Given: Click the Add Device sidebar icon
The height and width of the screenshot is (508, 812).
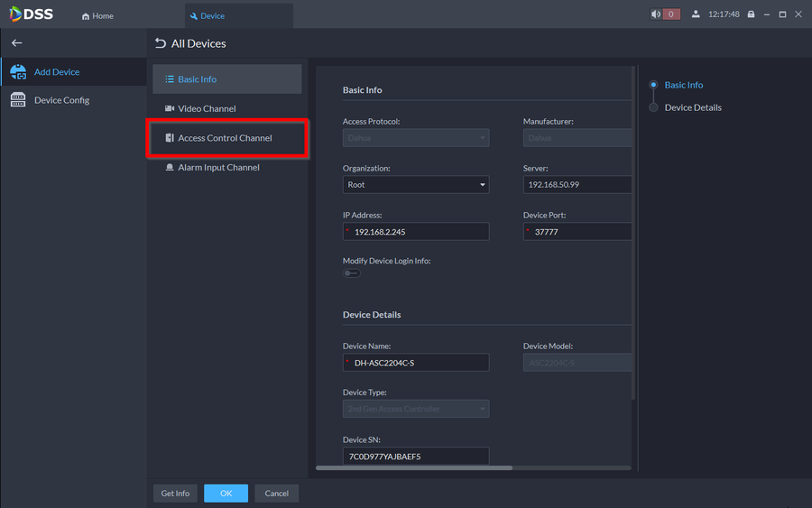Looking at the screenshot, I should [x=18, y=72].
